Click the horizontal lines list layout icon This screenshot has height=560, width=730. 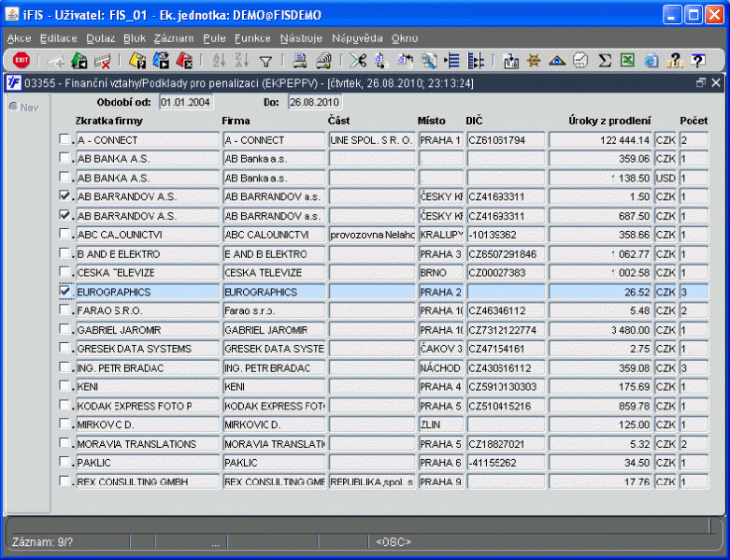pos(452,61)
